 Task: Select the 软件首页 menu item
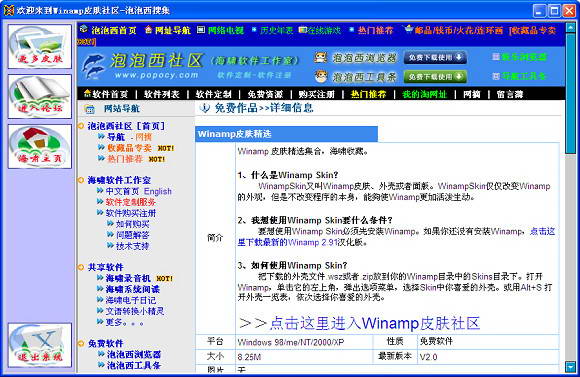(110, 94)
